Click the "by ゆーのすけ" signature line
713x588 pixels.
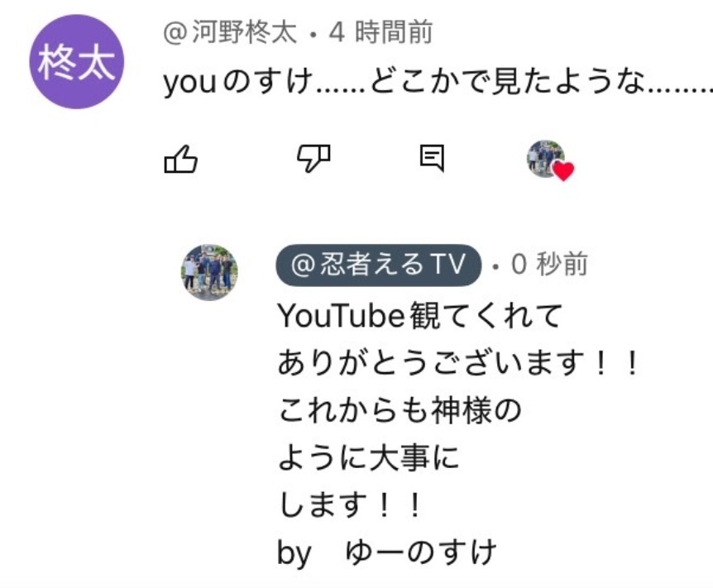tap(387, 553)
